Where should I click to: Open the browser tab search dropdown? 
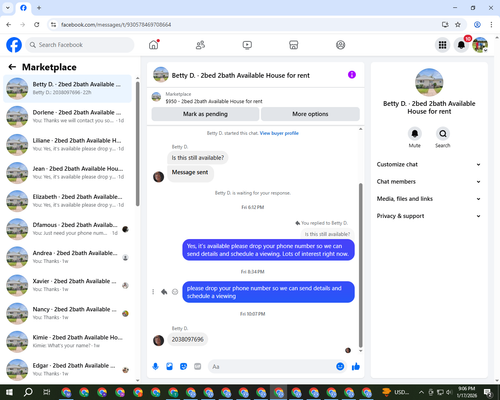click(x=8, y=8)
